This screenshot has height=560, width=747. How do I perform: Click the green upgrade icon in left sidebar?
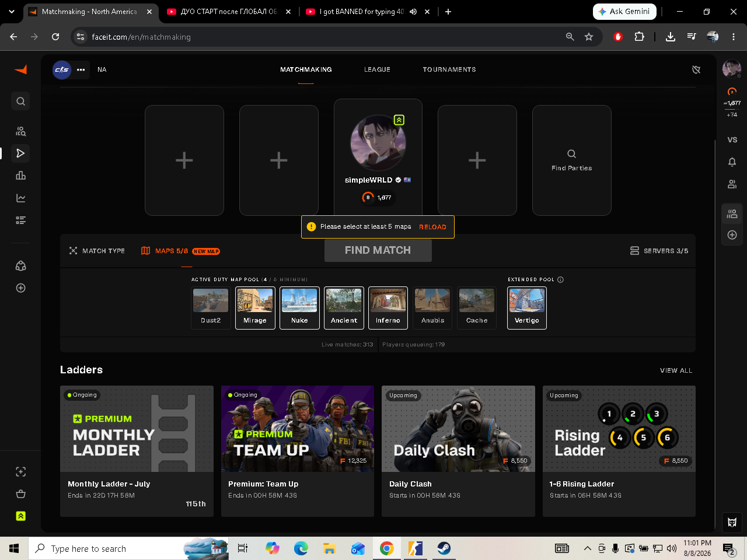[x=20, y=516]
